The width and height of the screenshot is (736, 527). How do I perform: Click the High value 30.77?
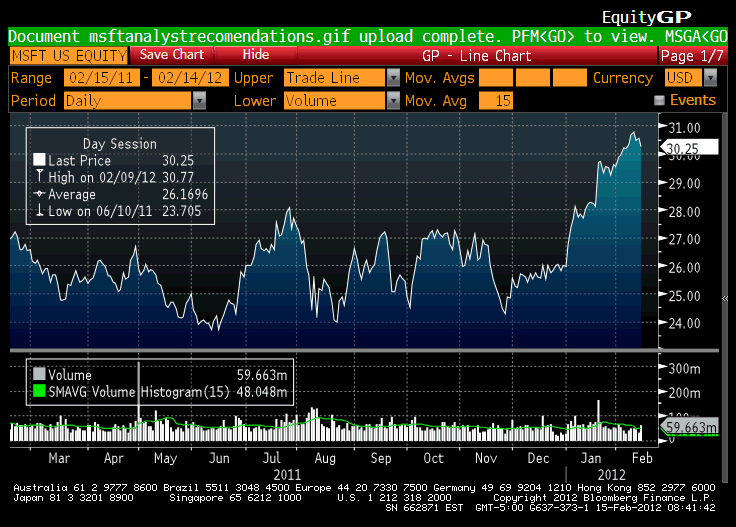click(x=178, y=177)
